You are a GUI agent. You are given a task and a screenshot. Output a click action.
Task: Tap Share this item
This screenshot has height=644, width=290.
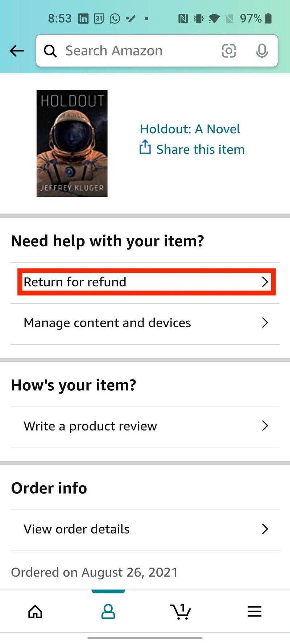[200, 149]
